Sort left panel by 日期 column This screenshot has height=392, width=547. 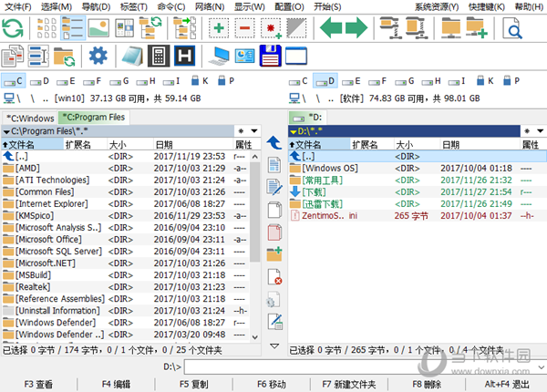coord(192,144)
